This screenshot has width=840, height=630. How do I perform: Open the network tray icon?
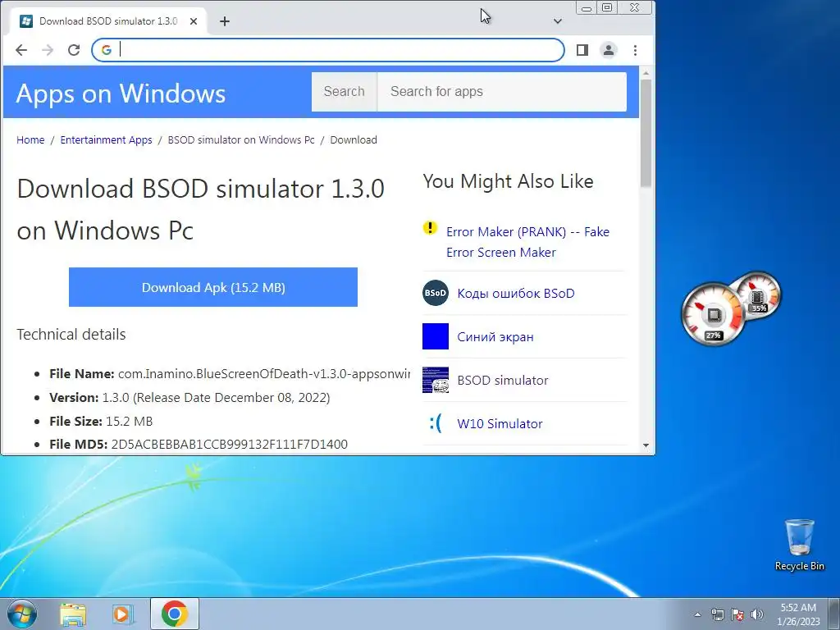[717, 614]
